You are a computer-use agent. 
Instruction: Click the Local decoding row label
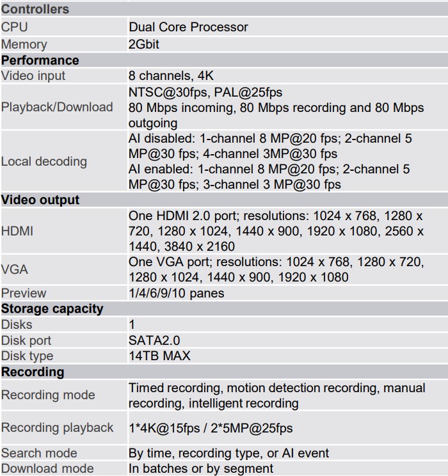click(44, 161)
